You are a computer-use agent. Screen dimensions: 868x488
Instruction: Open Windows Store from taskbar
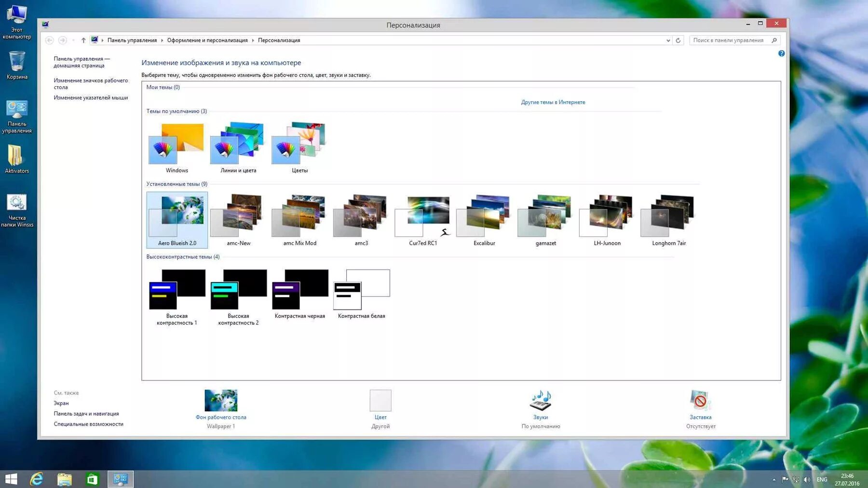coord(92,479)
